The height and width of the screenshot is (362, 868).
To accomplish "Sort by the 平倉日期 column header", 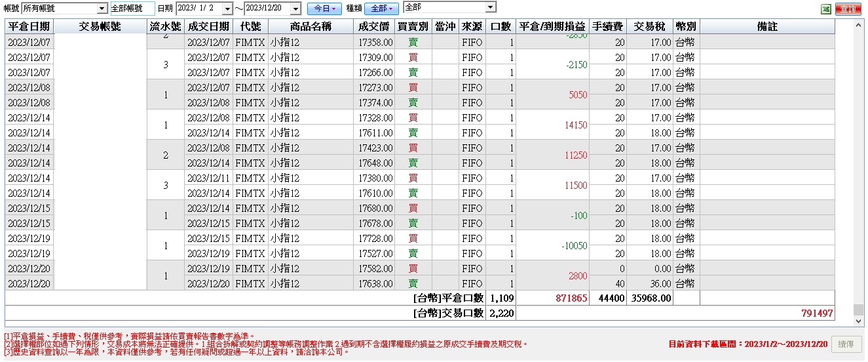I will 29,26.
